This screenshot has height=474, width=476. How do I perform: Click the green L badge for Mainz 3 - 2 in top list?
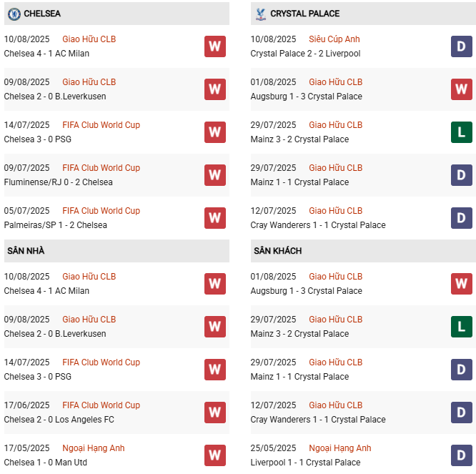(461, 132)
